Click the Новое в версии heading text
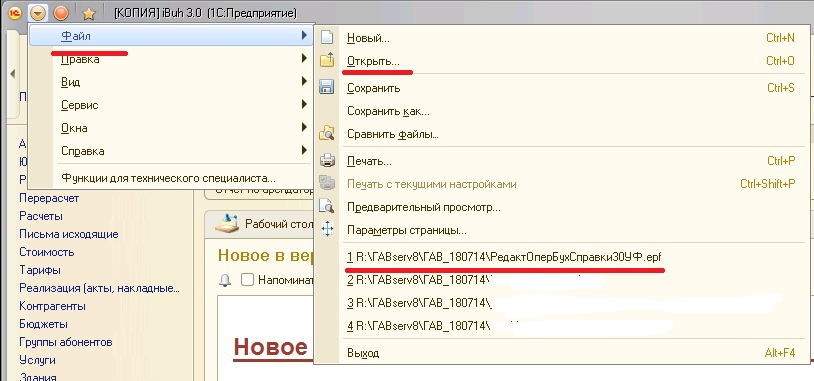814x381 pixels. click(x=266, y=255)
